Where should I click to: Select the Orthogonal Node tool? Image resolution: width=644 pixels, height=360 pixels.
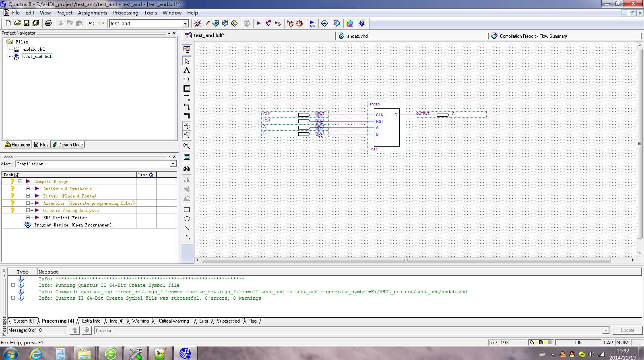(x=187, y=98)
